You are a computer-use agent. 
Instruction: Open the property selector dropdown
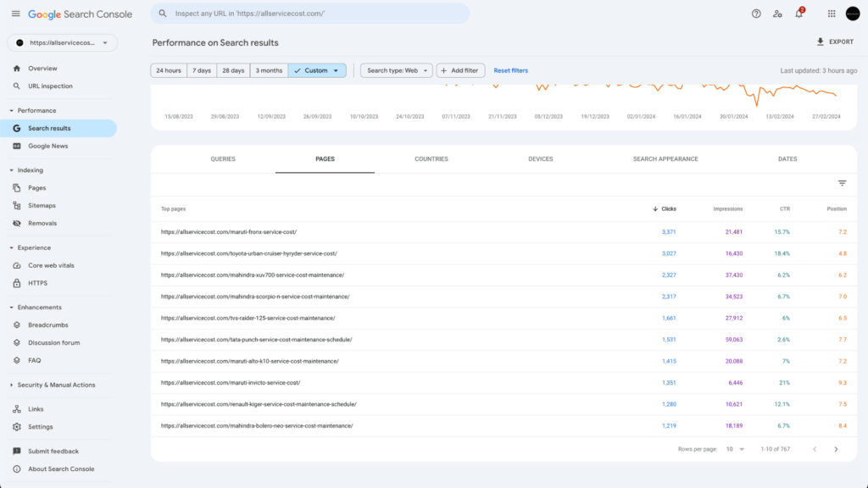[62, 42]
